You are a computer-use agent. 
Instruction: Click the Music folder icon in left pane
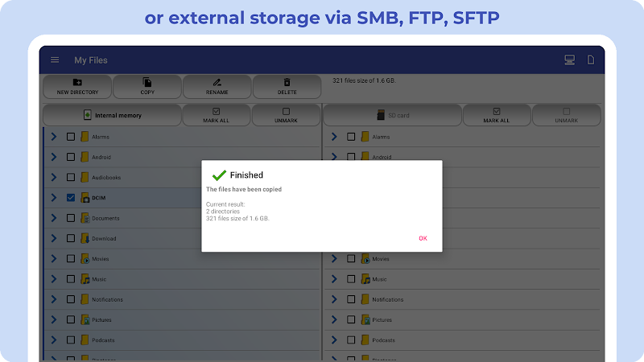pos(85,279)
